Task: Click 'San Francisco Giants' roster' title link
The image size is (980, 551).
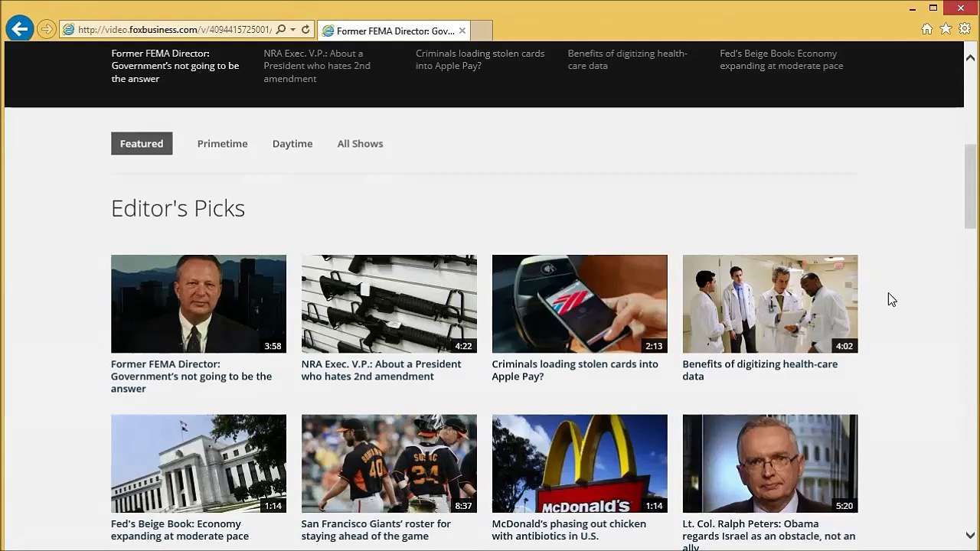Action: (376, 530)
